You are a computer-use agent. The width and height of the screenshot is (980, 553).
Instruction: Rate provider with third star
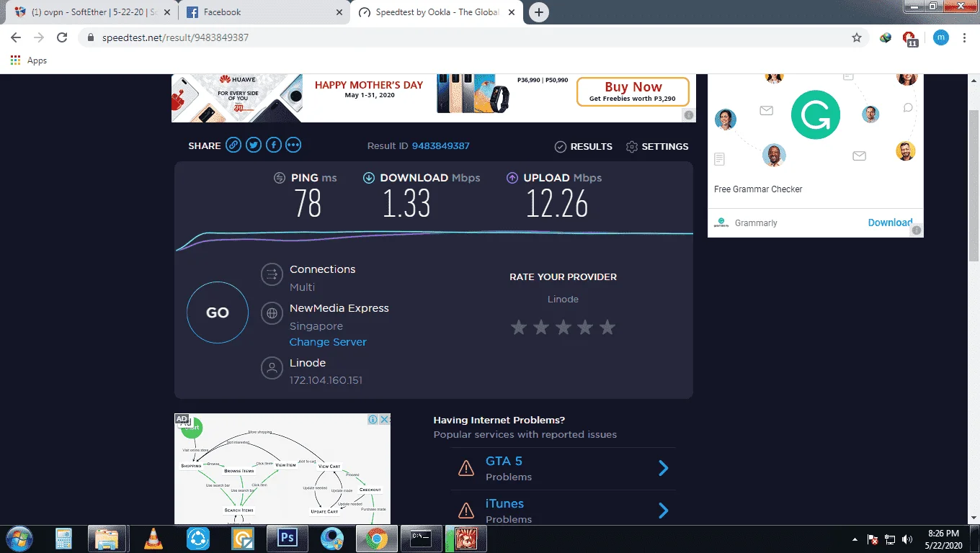click(563, 328)
